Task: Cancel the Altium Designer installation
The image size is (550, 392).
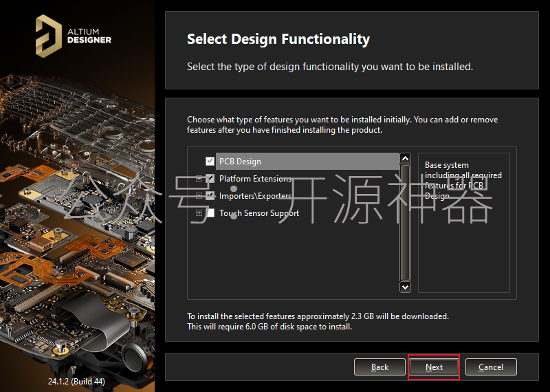Action: tap(491, 367)
